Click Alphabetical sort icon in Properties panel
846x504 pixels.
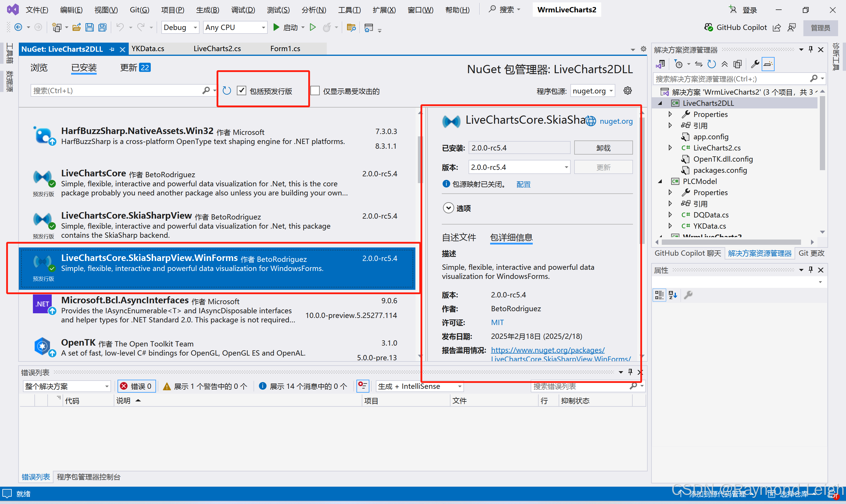click(x=673, y=295)
